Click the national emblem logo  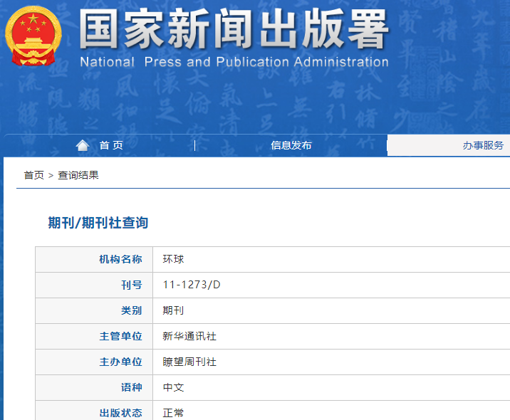pos(33,36)
